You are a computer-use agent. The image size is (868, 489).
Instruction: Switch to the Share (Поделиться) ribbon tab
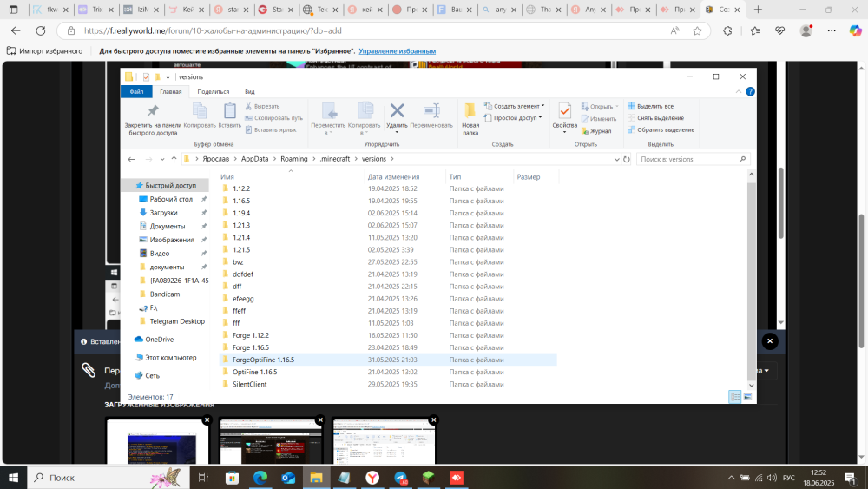[214, 91]
